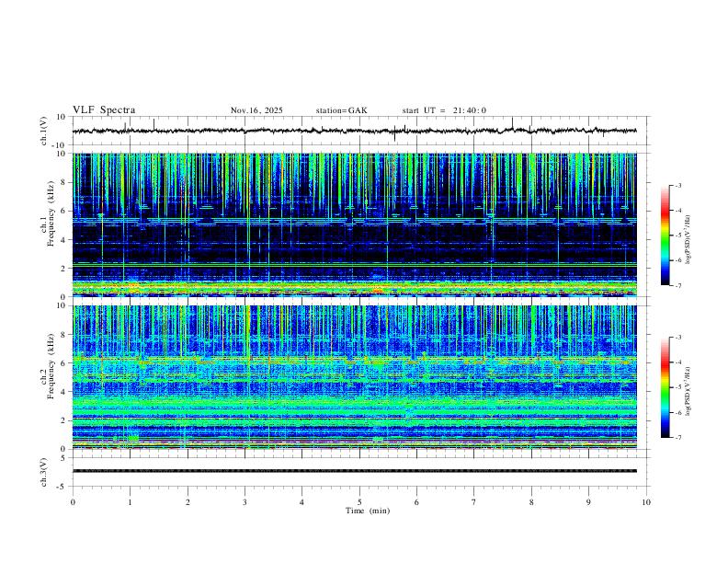Viewport: 728px width, 563px height.
Task: Click the upper "log(PSD)(V²/Hz)" color bar title
Action: [688, 240]
